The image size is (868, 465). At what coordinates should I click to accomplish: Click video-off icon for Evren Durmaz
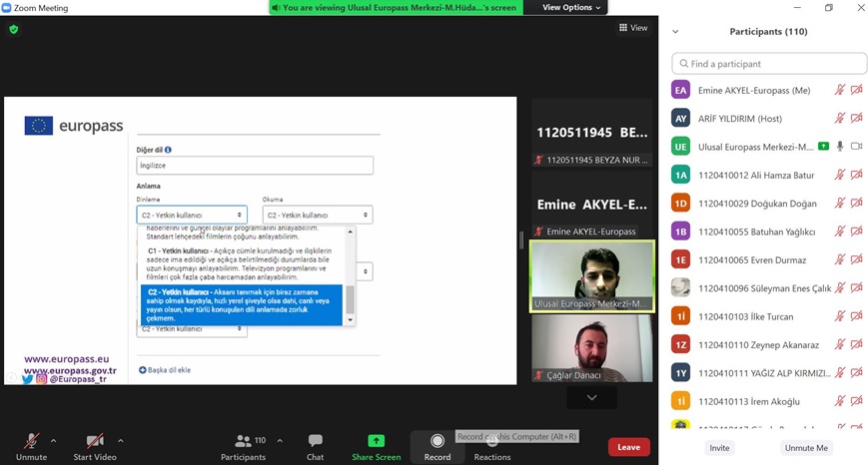coord(856,259)
